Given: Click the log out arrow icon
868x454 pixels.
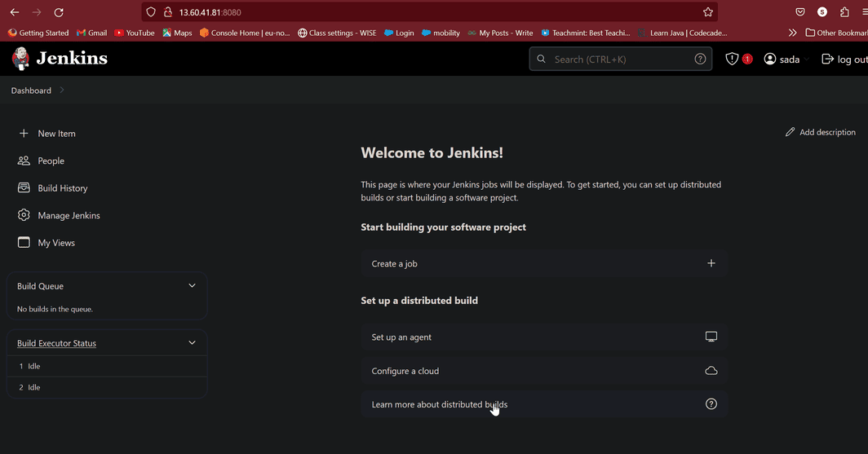Looking at the screenshot, I should [827, 59].
